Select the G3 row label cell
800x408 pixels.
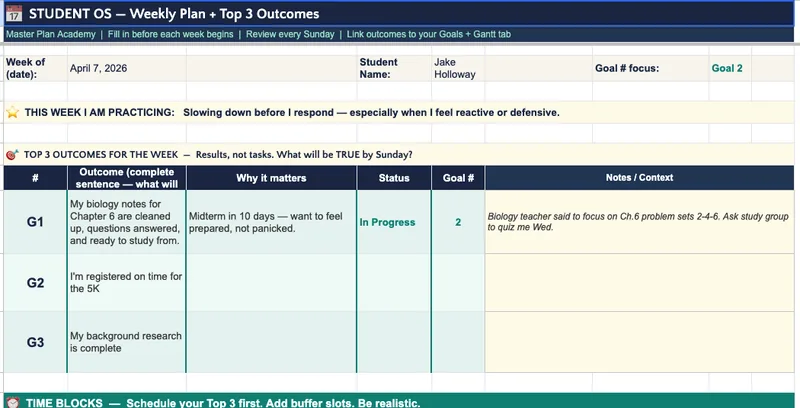pos(35,342)
